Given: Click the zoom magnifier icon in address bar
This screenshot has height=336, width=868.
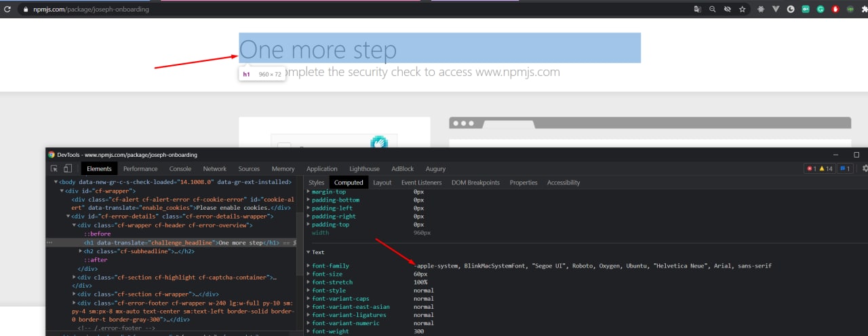Looking at the screenshot, I should [x=713, y=10].
